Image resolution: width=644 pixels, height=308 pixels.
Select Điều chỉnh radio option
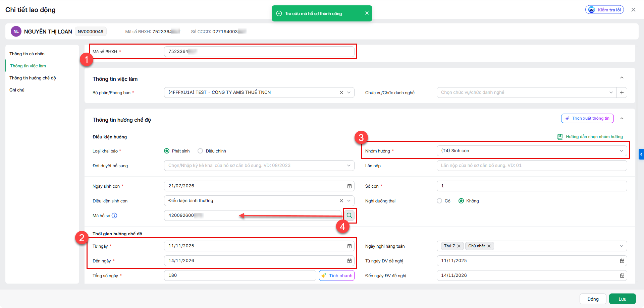coord(200,151)
